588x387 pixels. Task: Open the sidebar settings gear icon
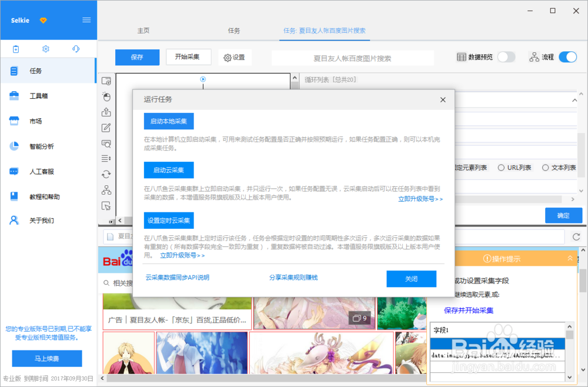click(x=46, y=49)
